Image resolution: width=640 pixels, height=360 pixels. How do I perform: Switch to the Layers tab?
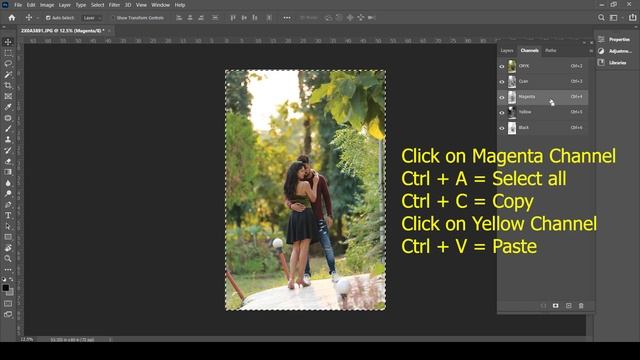click(x=507, y=51)
